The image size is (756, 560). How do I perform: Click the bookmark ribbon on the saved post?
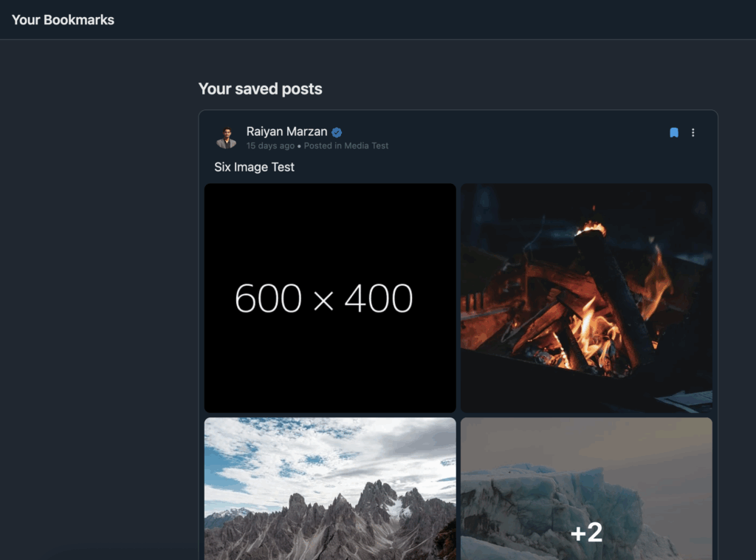click(x=673, y=132)
